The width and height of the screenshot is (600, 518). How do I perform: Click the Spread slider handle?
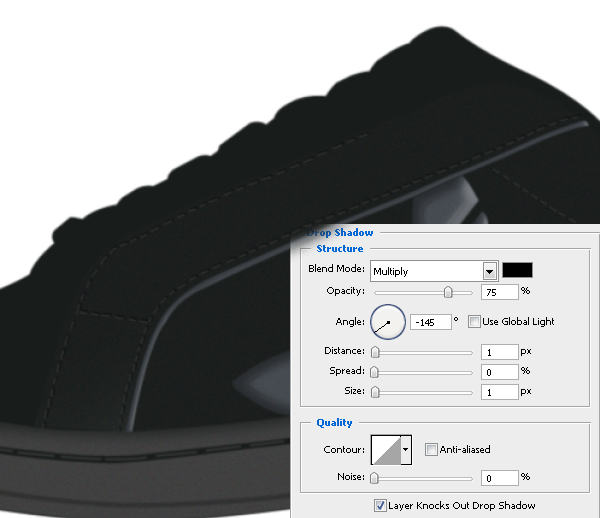click(x=374, y=372)
